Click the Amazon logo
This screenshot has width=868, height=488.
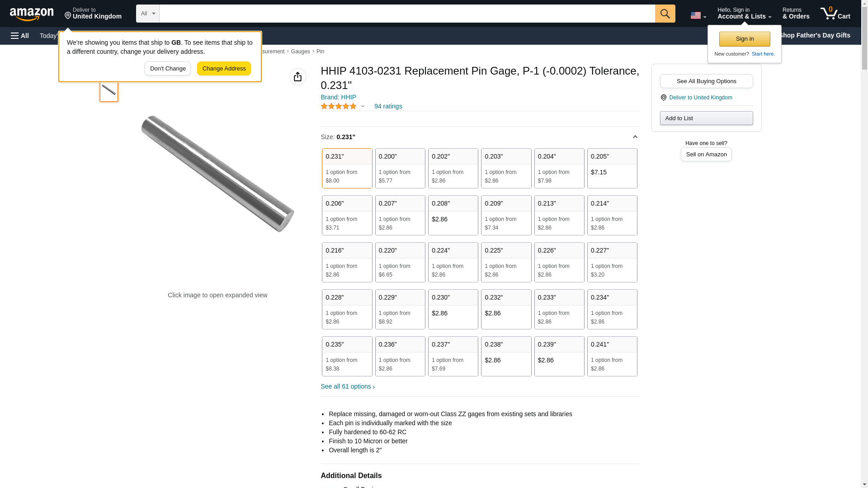(32, 14)
